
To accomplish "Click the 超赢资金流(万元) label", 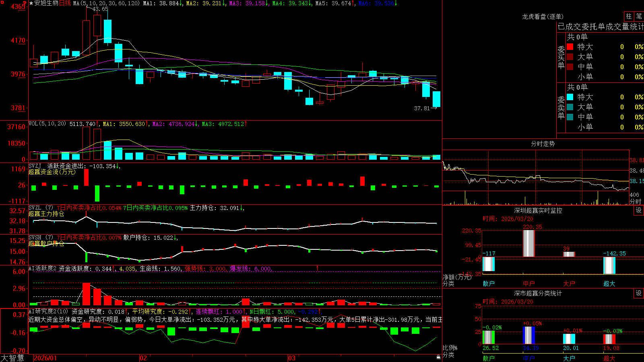I will point(52,172).
